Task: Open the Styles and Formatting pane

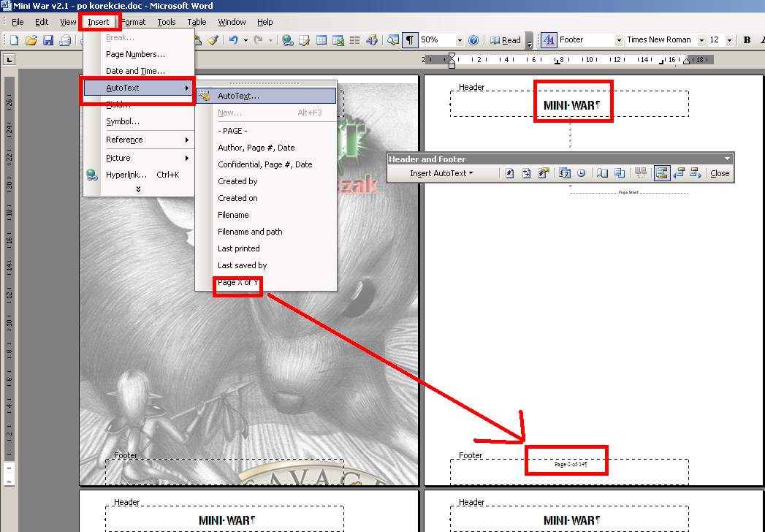Action: pos(548,40)
